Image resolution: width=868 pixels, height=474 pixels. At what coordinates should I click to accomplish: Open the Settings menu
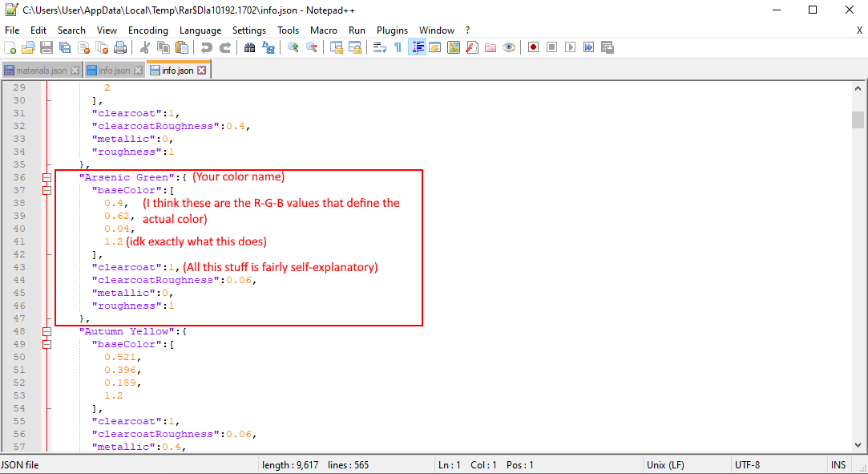click(x=249, y=30)
